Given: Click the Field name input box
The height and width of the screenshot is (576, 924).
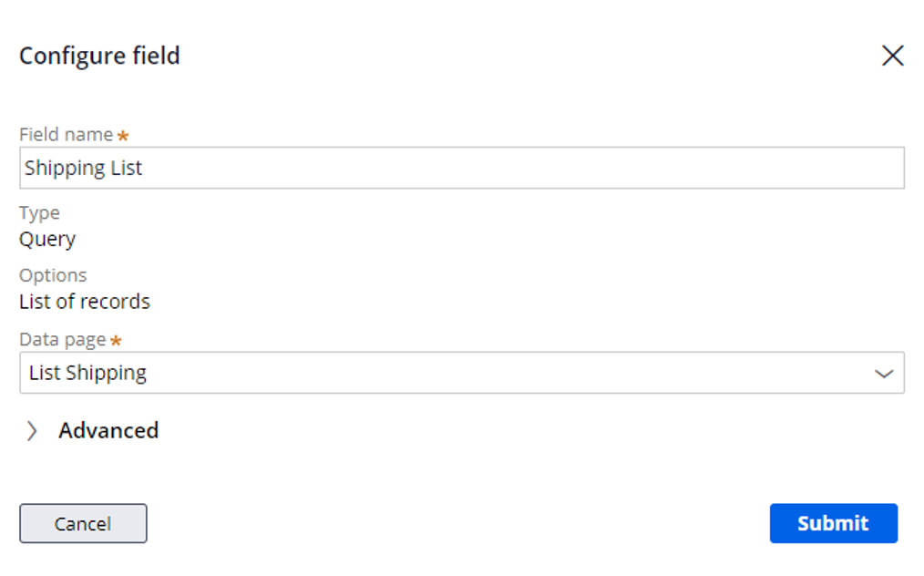Looking at the screenshot, I should pyautogui.click(x=461, y=169).
